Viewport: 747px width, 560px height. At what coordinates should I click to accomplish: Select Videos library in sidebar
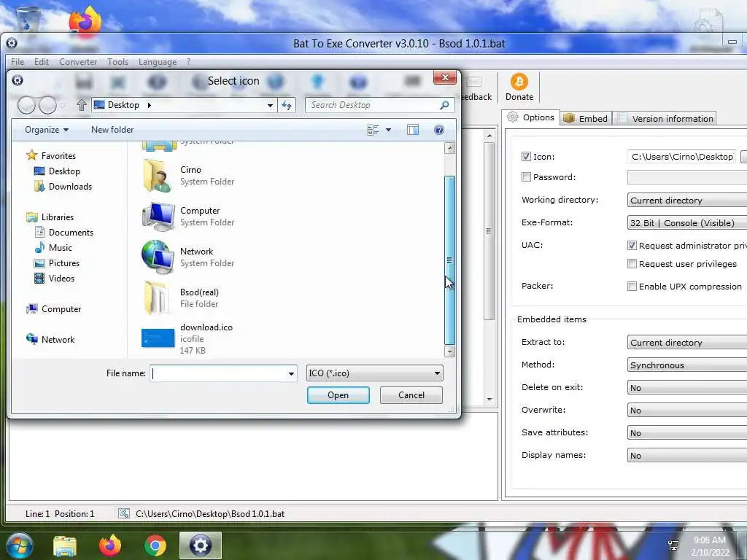coord(54,278)
